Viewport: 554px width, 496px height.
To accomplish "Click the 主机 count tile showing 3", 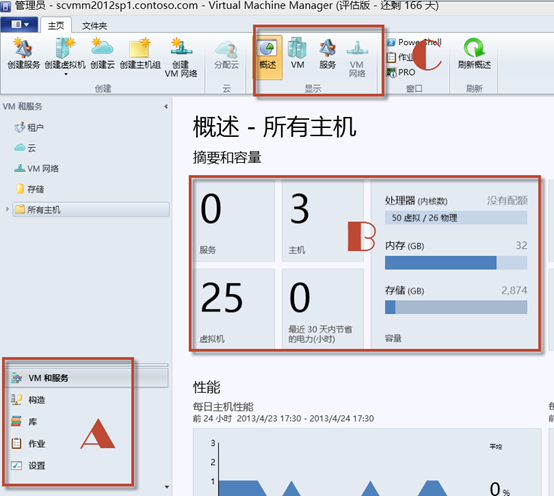I will [323, 221].
